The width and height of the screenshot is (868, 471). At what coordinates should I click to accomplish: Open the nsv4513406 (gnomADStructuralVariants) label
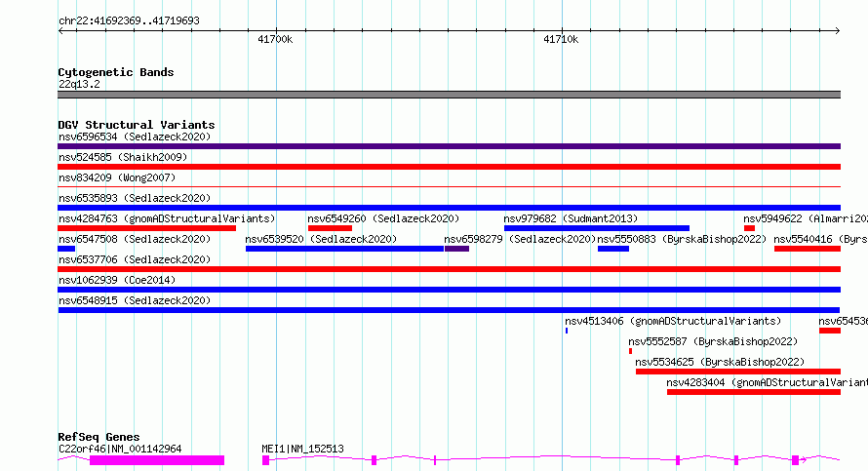pyautogui.click(x=673, y=321)
